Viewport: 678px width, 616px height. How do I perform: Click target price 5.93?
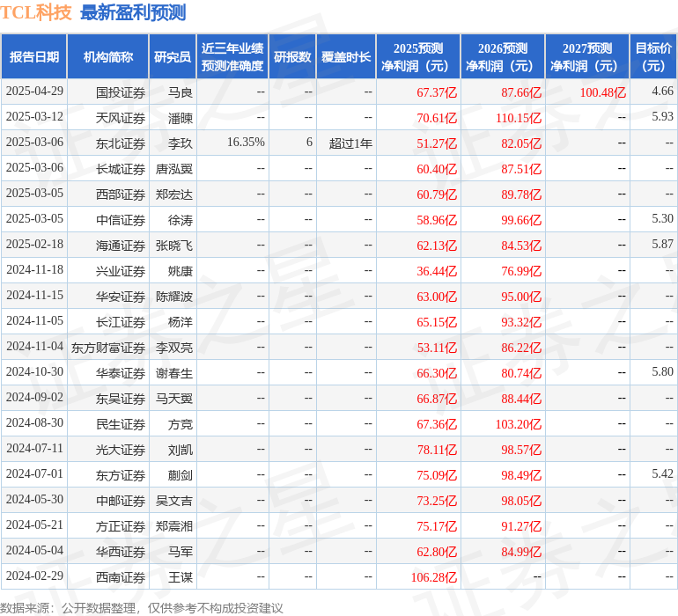[662, 116]
